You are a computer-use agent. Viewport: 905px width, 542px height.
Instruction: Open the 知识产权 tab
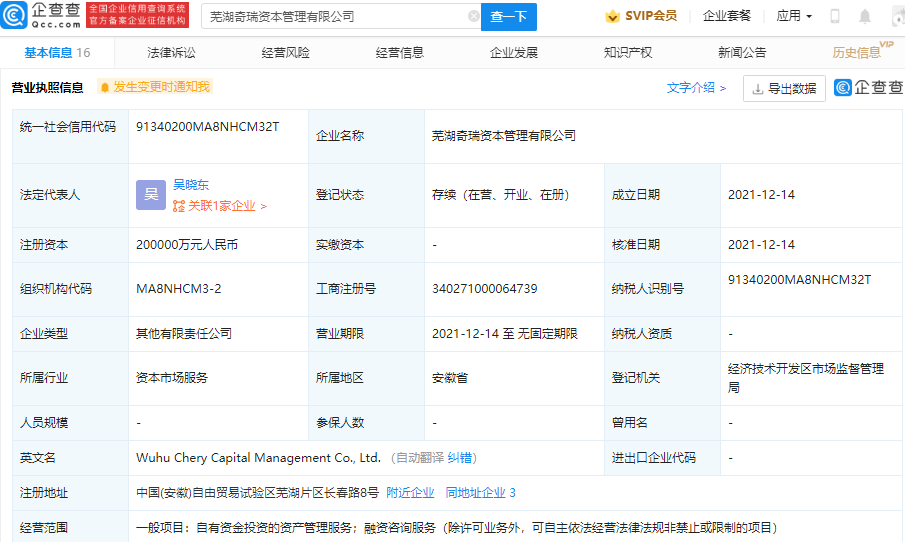pos(628,53)
